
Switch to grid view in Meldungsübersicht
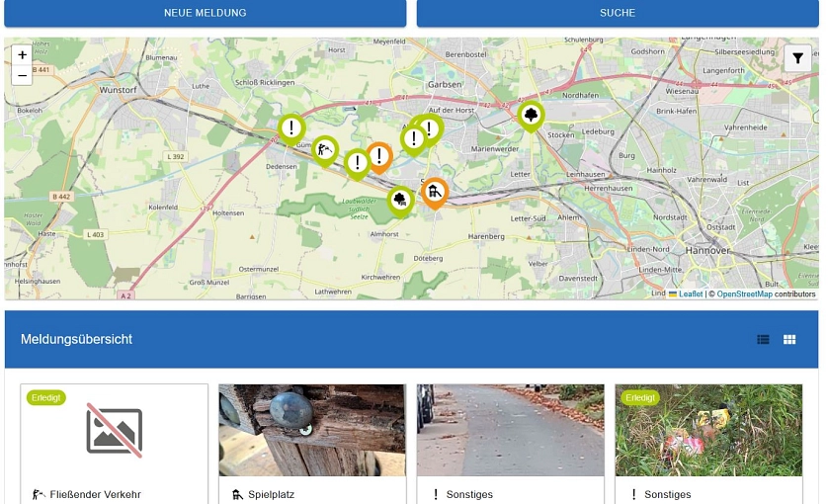(x=789, y=340)
